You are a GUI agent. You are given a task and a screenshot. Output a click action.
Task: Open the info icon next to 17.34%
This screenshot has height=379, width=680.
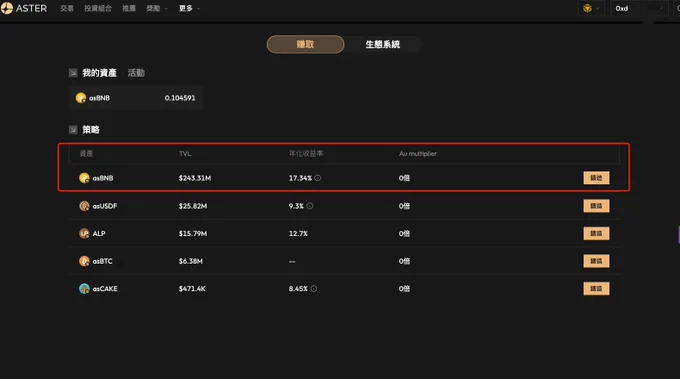(x=317, y=178)
